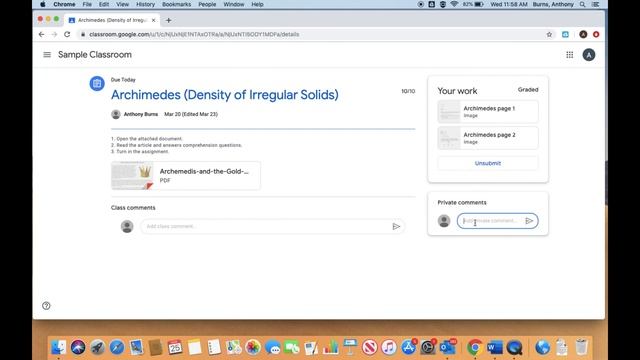Click the red Chrome update icon
Image resolution: width=640 pixels, height=360 pixels.
[596, 34]
